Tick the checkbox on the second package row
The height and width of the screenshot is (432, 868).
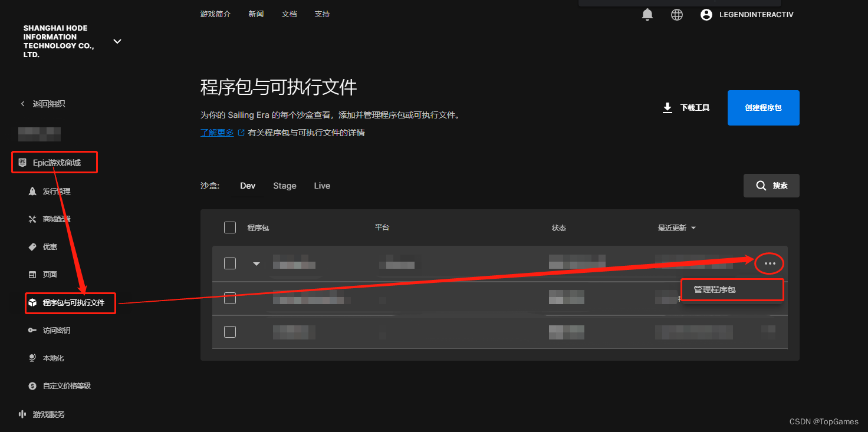point(230,298)
